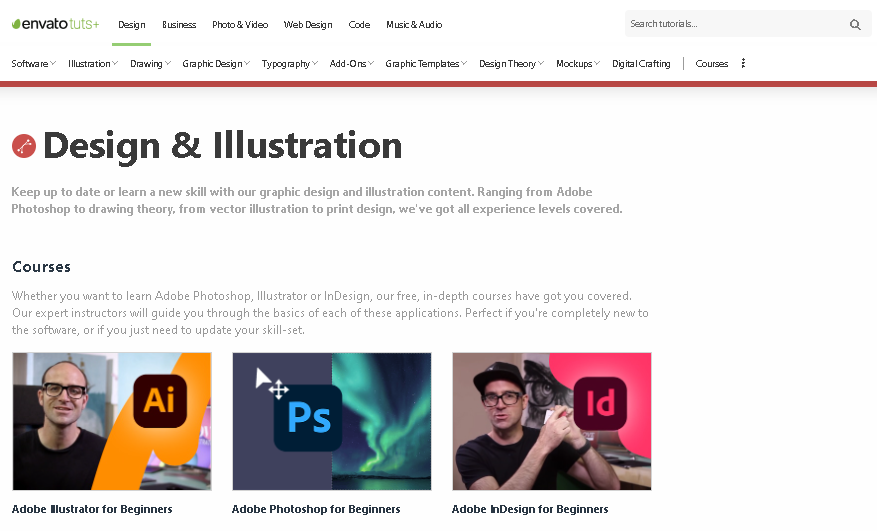
Task: Open the Photo & Video section
Action: 240,25
